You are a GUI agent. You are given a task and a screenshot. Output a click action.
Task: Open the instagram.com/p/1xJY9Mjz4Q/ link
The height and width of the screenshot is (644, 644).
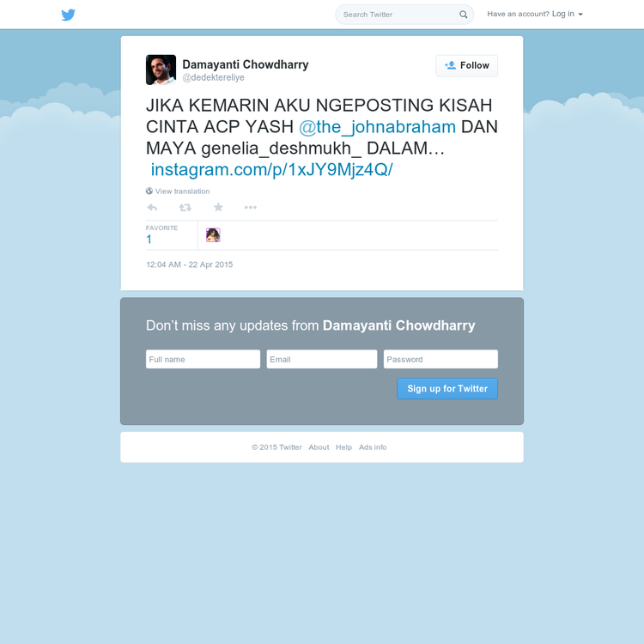point(272,170)
